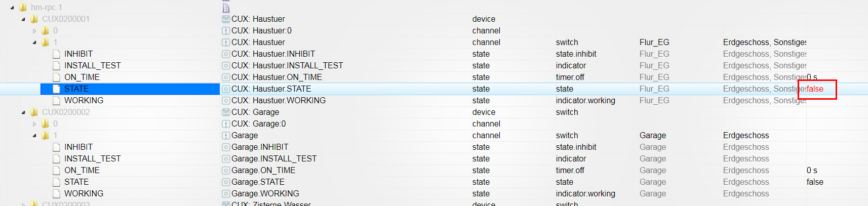
Task: Click the state icon beside Garage.WORKING
Action: (226, 194)
